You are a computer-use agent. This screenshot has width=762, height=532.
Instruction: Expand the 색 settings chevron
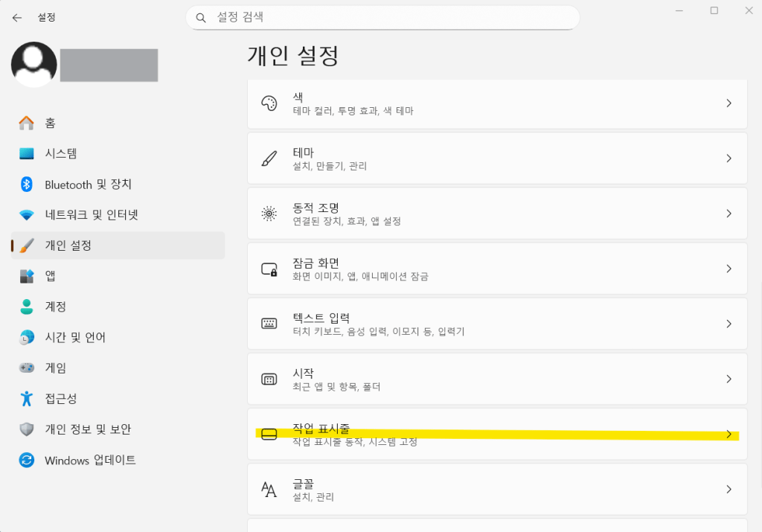[x=729, y=103]
